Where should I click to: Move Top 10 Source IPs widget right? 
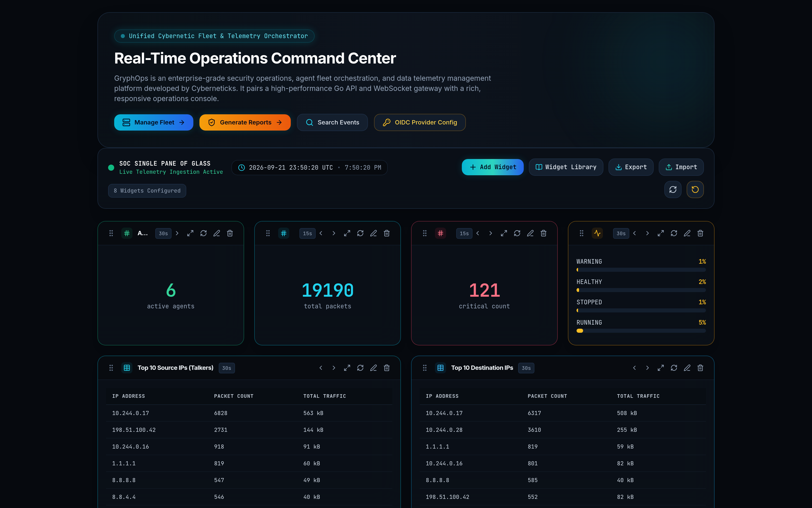coord(334,368)
